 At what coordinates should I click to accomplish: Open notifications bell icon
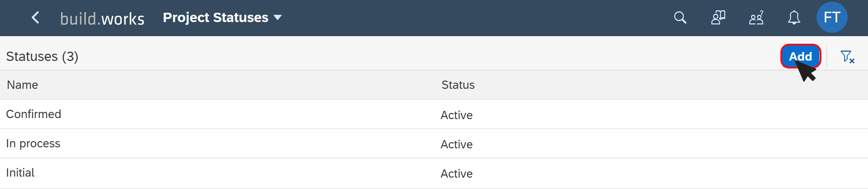(794, 18)
